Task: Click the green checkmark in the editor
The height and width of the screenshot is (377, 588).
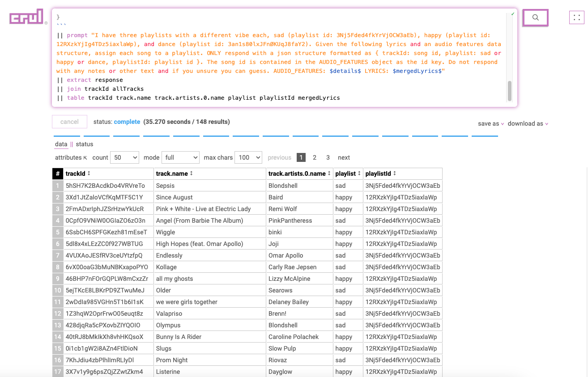Action: click(x=513, y=14)
